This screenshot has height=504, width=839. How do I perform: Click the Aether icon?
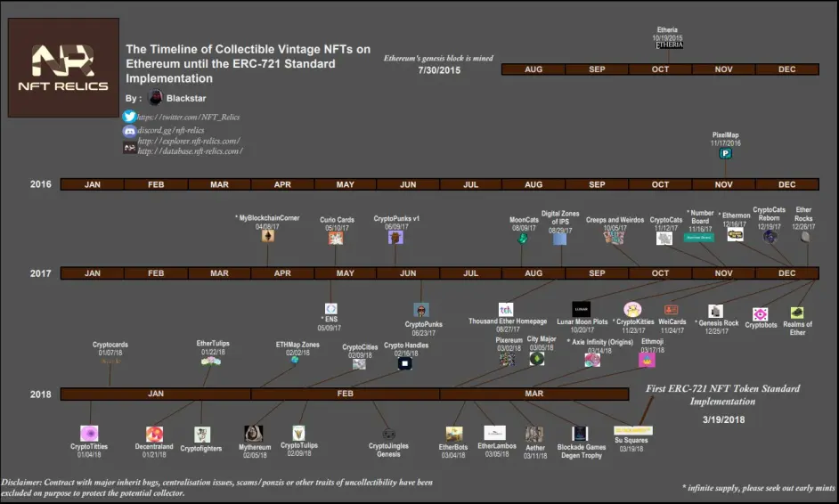(x=534, y=435)
